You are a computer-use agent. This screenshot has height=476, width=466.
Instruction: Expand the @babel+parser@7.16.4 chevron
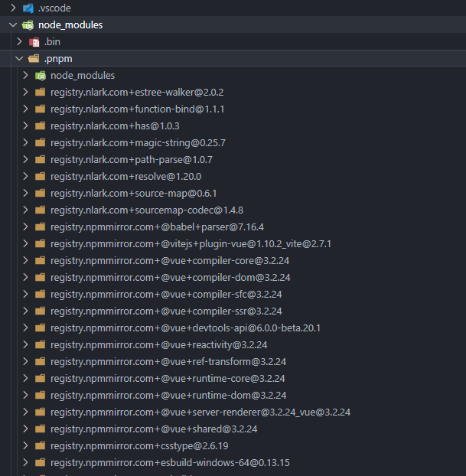click(26, 227)
